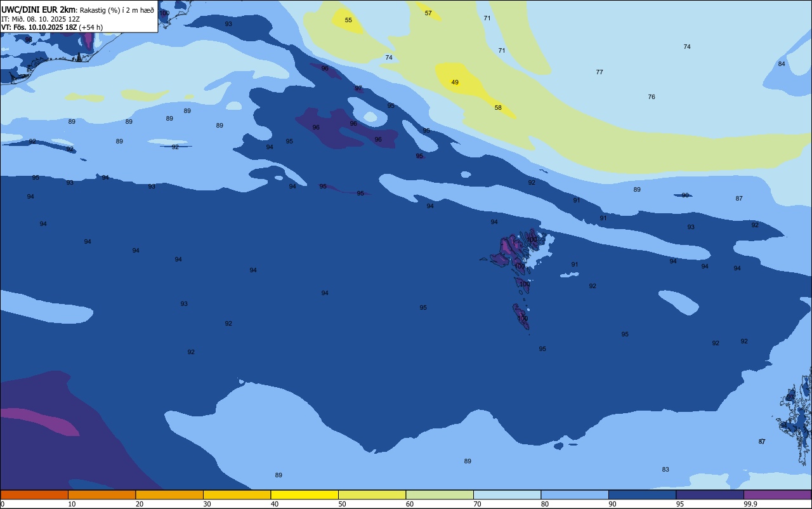Select the legend tick label 60
Image resolution: width=812 pixels, height=509 pixels.
tap(410, 504)
